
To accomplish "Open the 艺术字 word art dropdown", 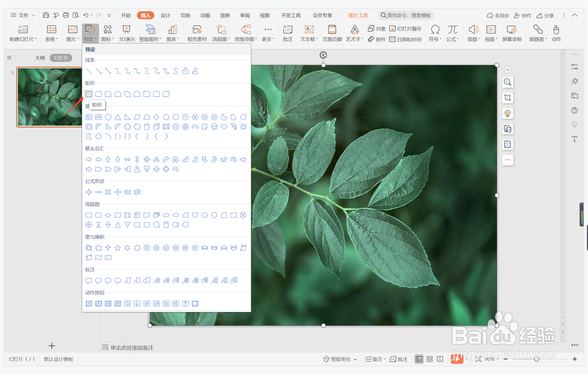I will [x=355, y=33].
